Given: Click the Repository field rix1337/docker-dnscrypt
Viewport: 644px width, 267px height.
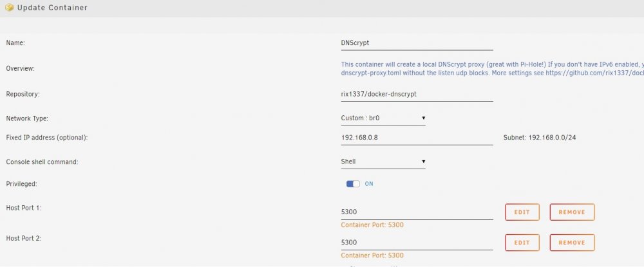Looking at the screenshot, I should click(417, 95).
